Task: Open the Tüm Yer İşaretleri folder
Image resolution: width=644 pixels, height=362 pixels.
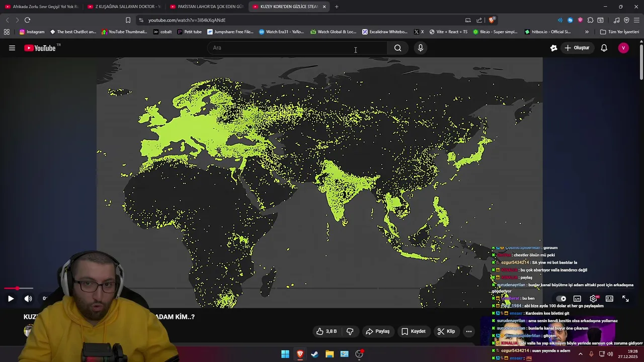Action: tap(619, 32)
